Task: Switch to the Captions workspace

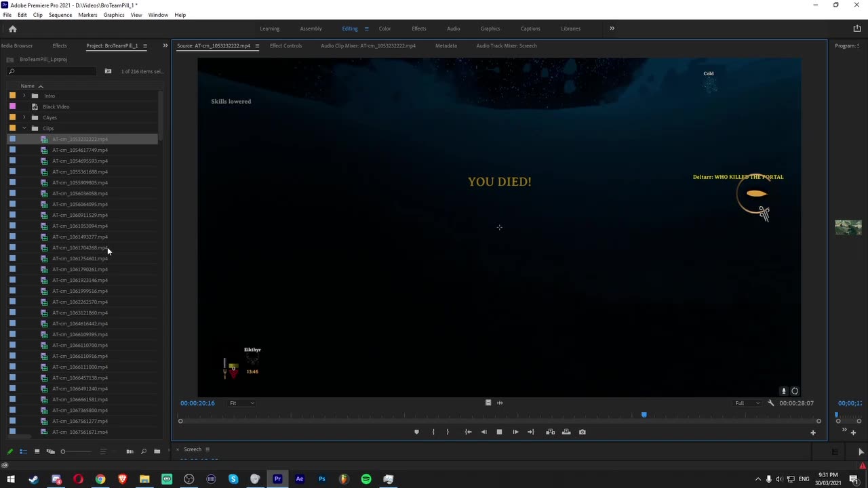Action: coord(530,28)
